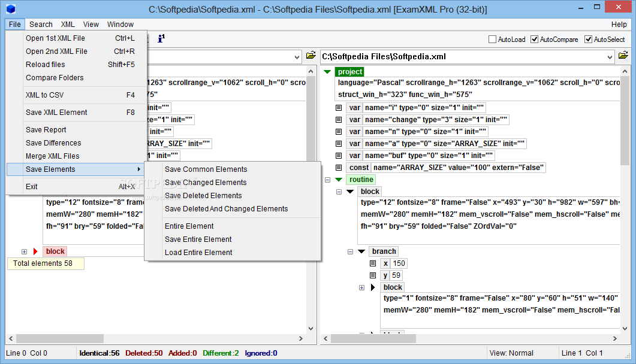636x364 pixels.
Task: Select the routine element in right pane
Action: click(x=361, y=180)
